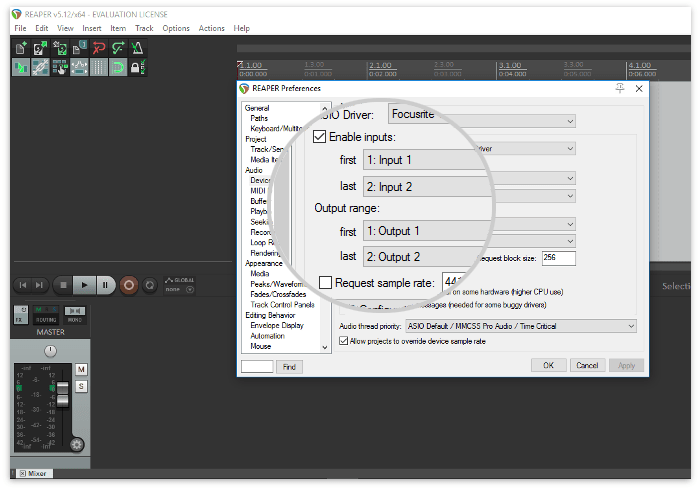Screen dimensions: 700x491
Task: Open the View menu
Action: click(x=65, y=28)
